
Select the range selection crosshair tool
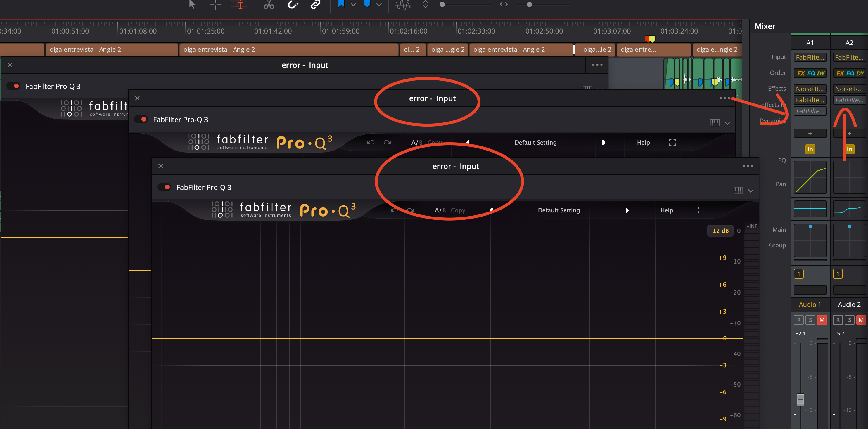tap(215, 4)
